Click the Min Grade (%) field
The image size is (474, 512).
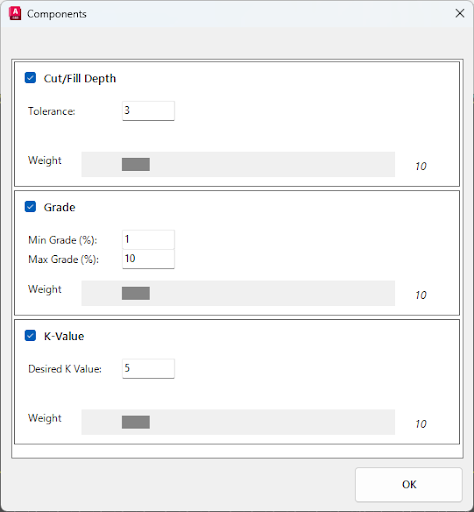click(148, 239)
